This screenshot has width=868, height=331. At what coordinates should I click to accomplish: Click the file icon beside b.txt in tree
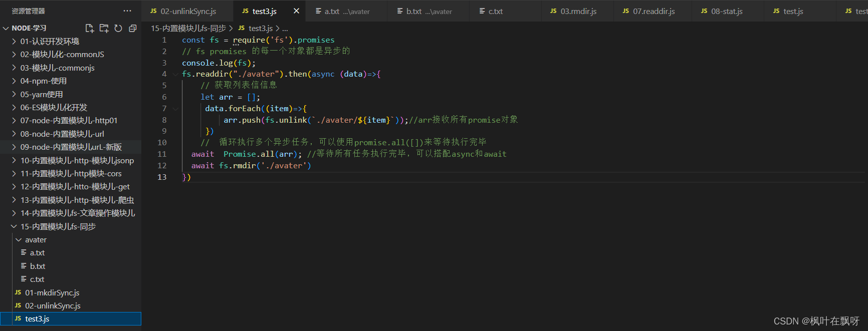pos(24,266)
